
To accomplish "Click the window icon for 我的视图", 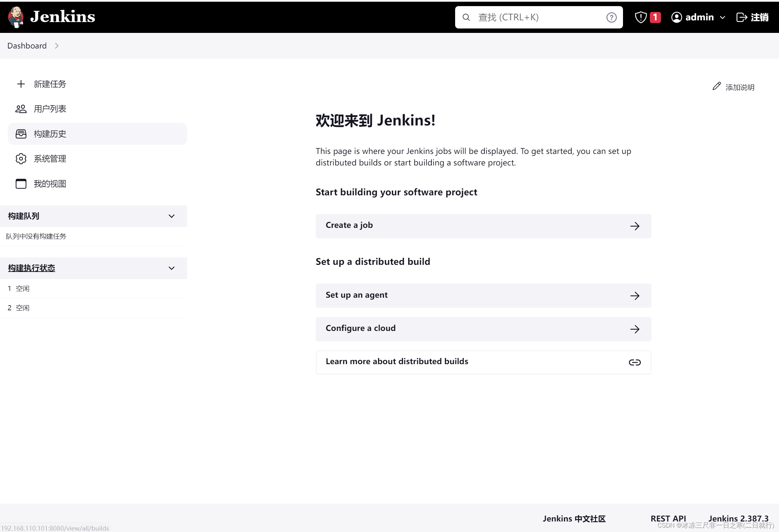I will pyautogui.click(x=21, y=184).
